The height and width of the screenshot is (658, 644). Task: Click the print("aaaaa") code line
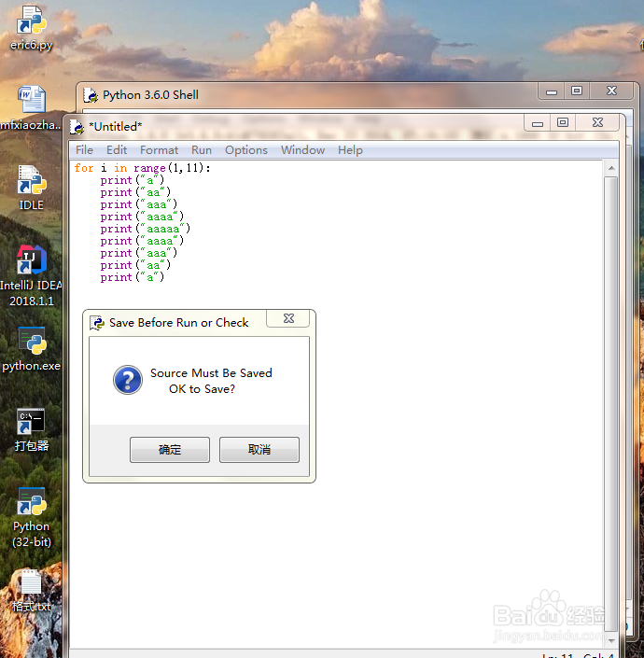(x=146, y=229)
